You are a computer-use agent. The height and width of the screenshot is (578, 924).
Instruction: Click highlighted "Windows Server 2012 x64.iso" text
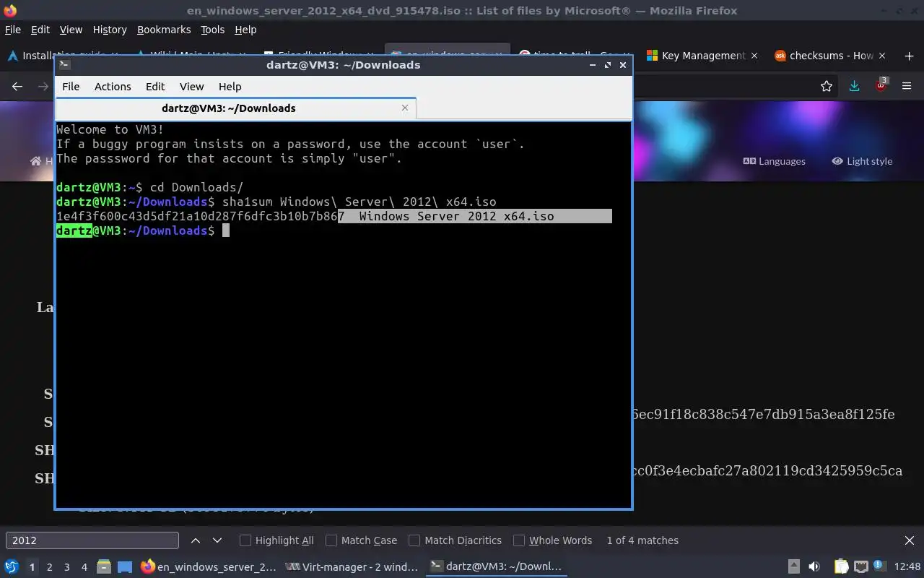(456, 216)
